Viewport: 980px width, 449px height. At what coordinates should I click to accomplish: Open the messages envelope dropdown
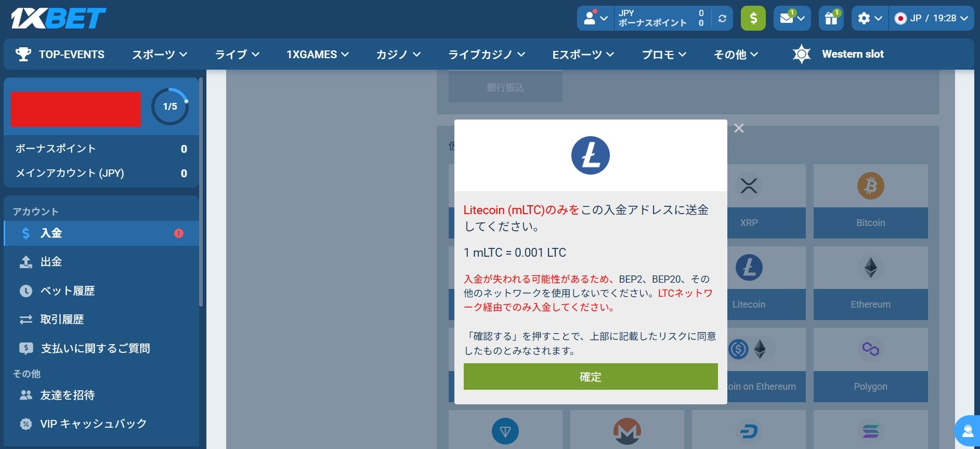(x=792, y=19)
